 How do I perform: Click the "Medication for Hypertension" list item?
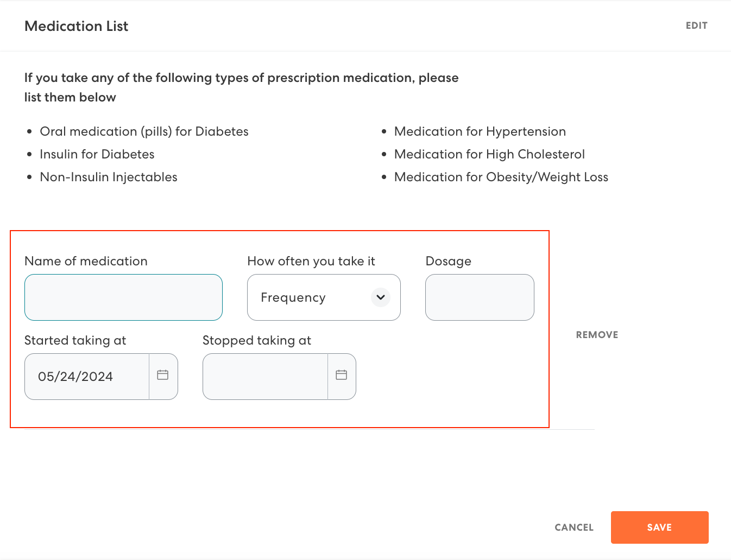pyautogui.click(x=480, y=131)
